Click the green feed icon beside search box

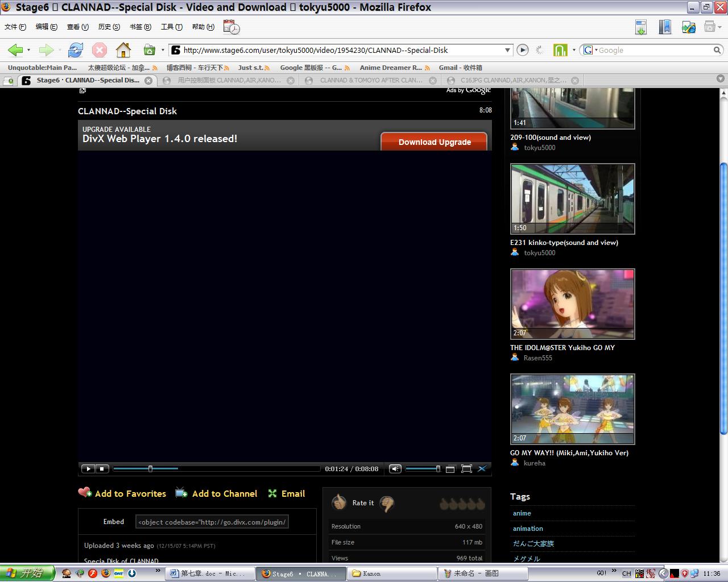(560, 50)
